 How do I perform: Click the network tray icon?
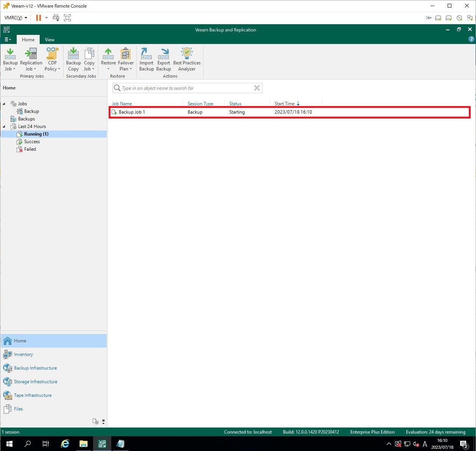(407, 444)
